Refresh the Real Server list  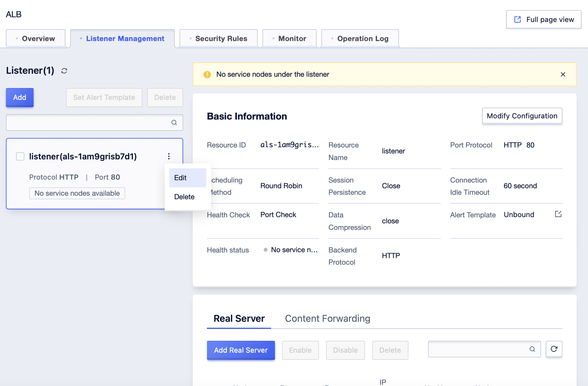coord(554,349)
